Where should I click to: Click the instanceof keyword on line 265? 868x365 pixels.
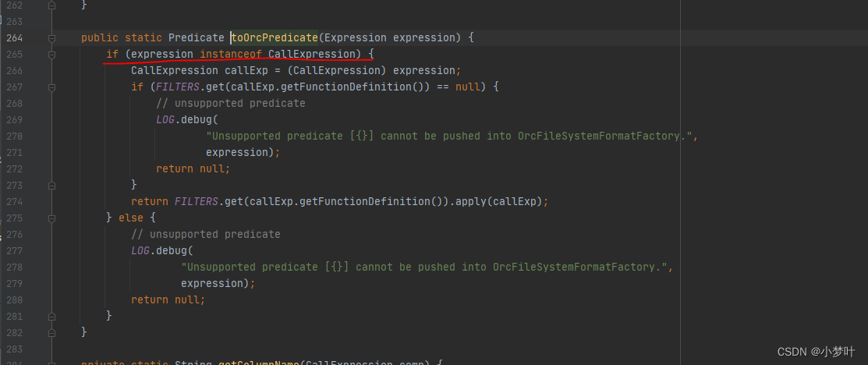click(x=231, y=55)
